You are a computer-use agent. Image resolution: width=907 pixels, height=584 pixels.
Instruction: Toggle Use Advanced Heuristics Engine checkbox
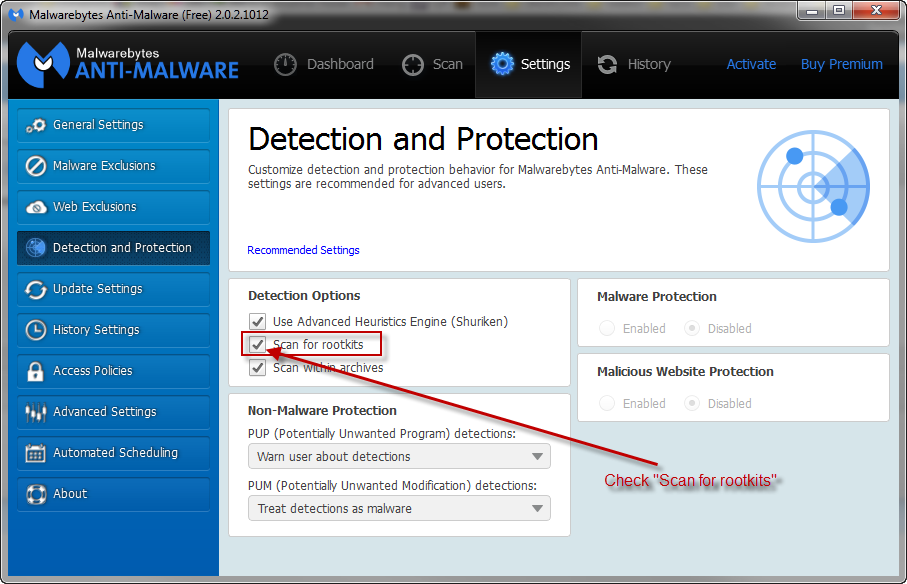257,321
